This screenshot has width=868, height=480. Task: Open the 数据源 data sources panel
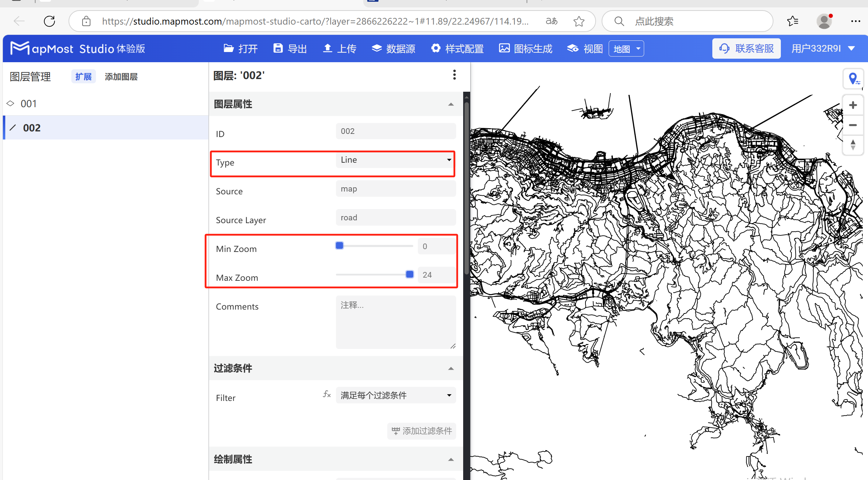click(x=376, y=48)
